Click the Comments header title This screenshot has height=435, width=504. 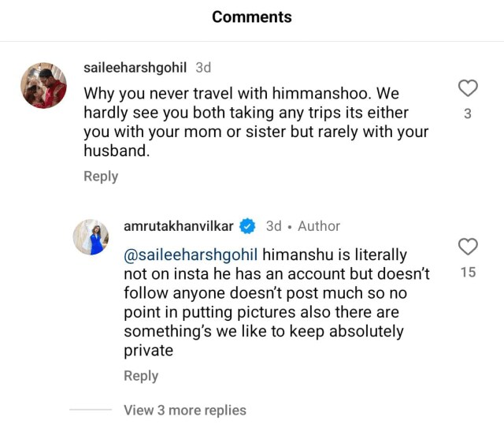tap(252, 17)
